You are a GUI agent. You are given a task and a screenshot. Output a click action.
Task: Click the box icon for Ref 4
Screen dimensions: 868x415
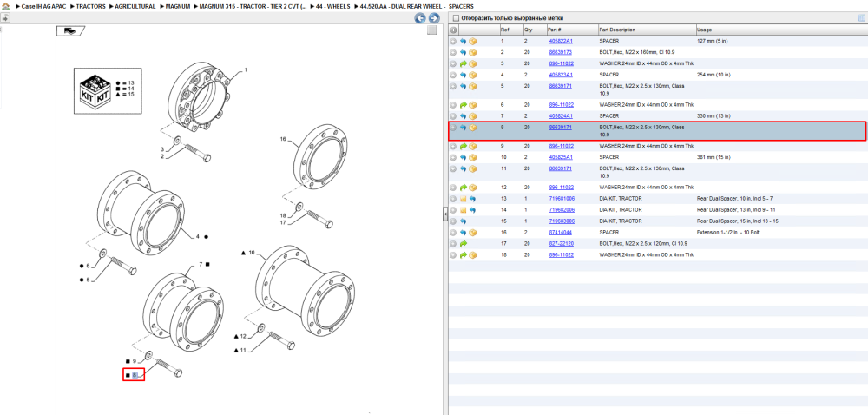point(473,75)
